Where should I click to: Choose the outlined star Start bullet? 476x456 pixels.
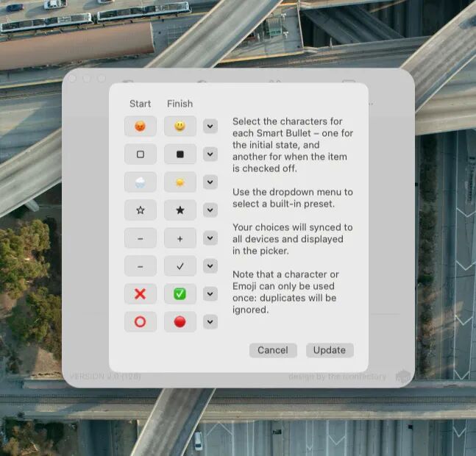(x=141, y=210)
